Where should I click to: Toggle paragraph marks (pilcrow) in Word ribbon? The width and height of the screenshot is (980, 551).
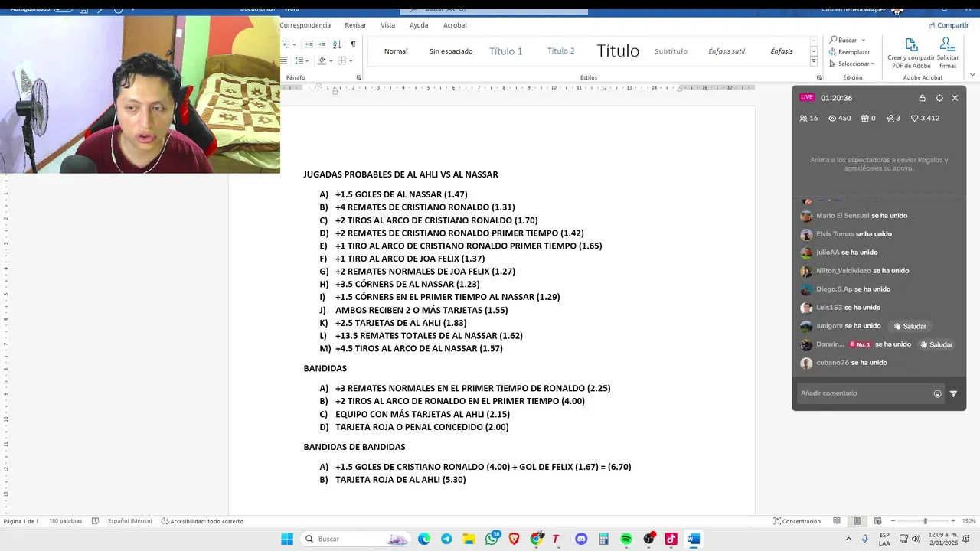click(x=353, y=44)
